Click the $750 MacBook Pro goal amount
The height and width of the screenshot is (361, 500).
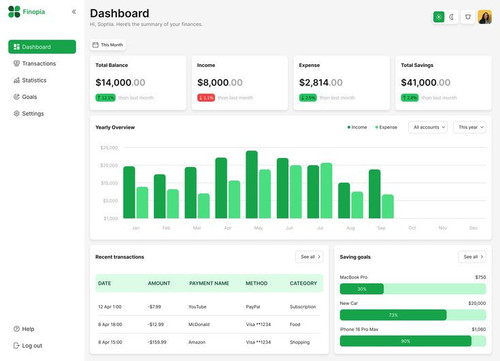click(x=480, y=277)
